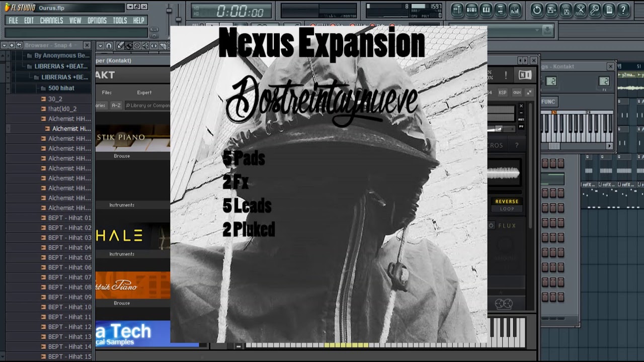Click the Native Instruments NI logo
Viewport: 644px width, 362px height.
click(x=525, y=75)
